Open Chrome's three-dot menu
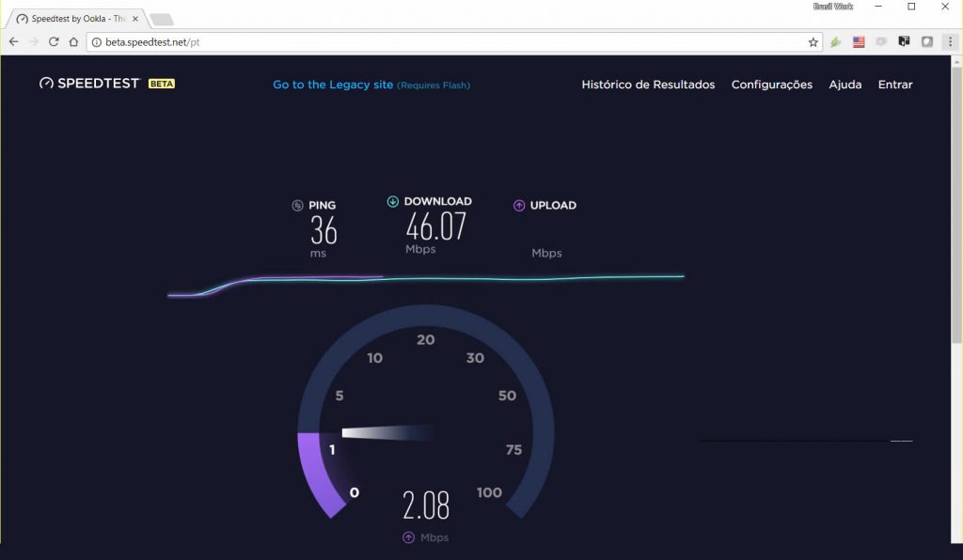Image resolution: width=963 pixels, height=560 pixels. [950, 41]
